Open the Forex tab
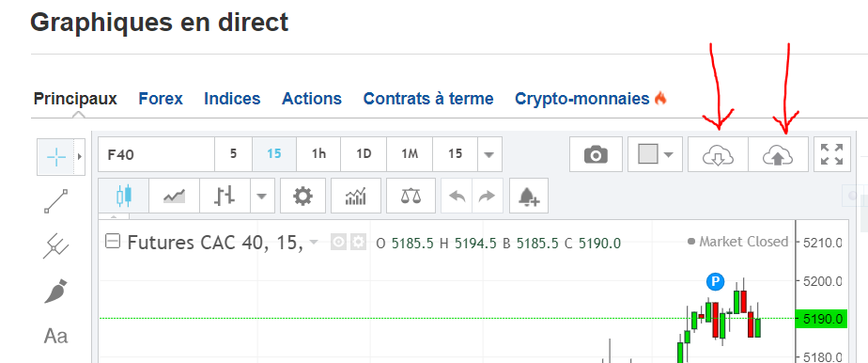Viewport: 868px width, 363px height. point(161,99)
